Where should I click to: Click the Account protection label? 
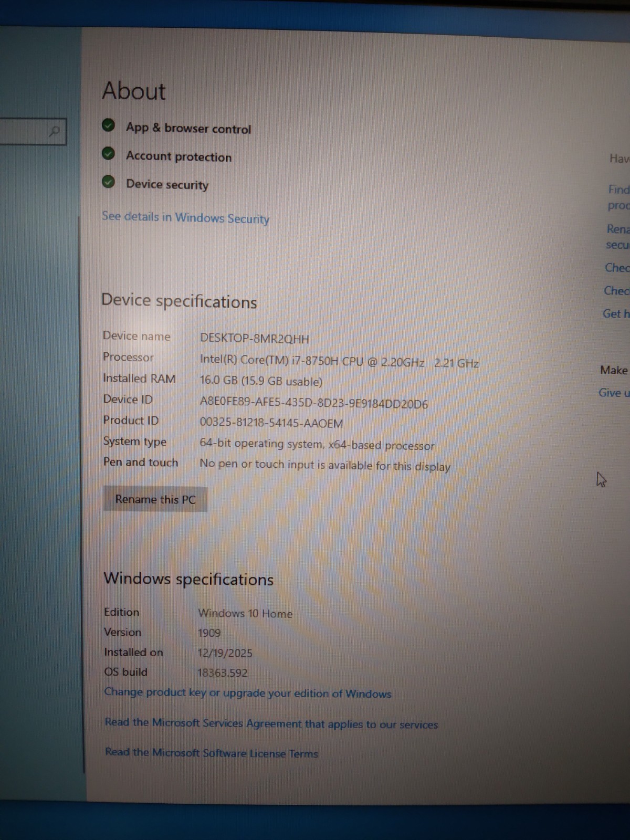[x=178, y=156]
